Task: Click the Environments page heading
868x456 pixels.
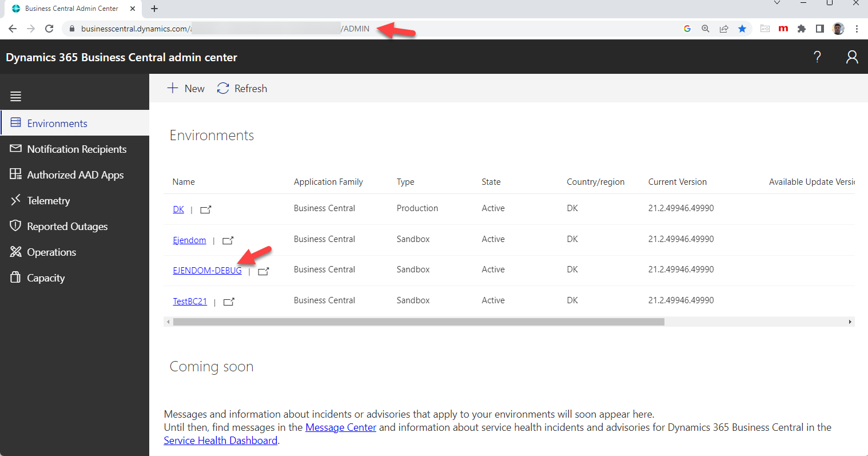Action: [212, 136]
